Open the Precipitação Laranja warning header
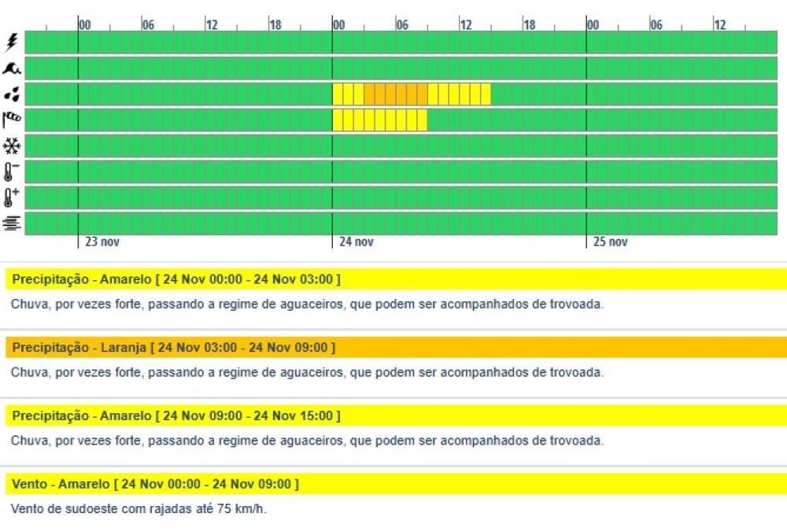The width and height of the screenshot is (787, 532). click(x=396, y=347)
